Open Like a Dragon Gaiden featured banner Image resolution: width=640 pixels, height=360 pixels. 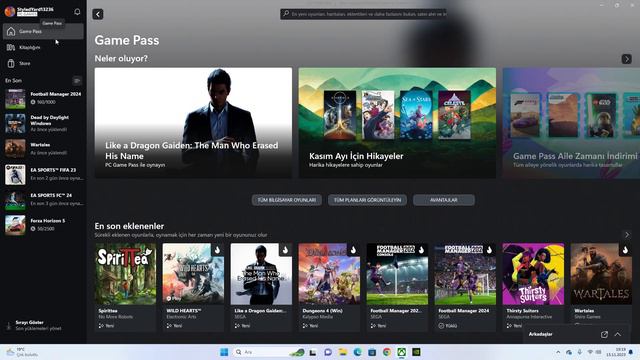coord(193,122)
